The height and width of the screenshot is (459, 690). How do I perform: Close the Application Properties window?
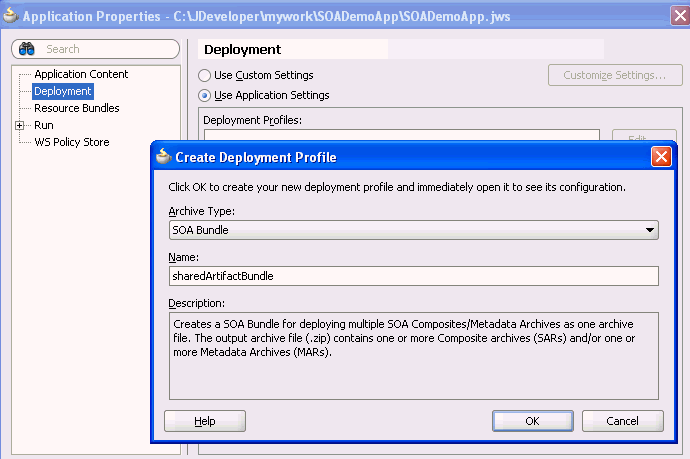coord(680,16)
